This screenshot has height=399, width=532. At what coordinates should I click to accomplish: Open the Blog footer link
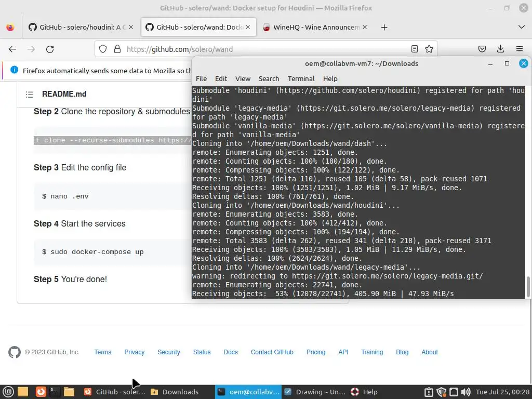402,352
